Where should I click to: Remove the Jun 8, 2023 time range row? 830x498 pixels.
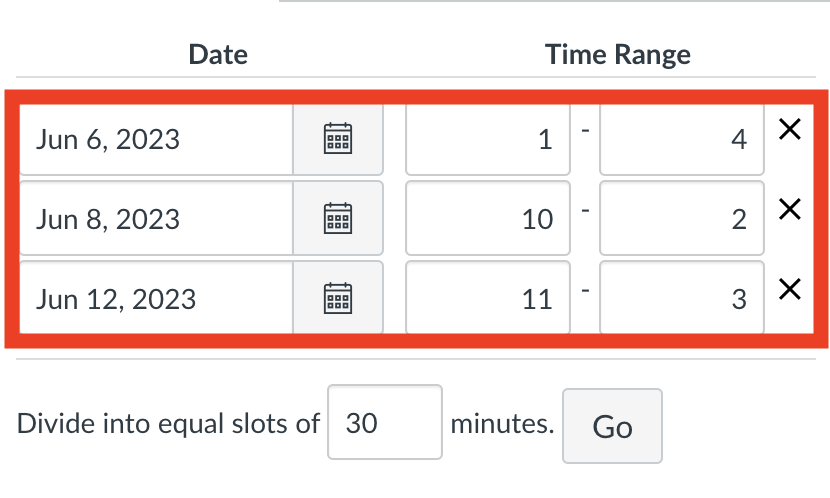790,209
